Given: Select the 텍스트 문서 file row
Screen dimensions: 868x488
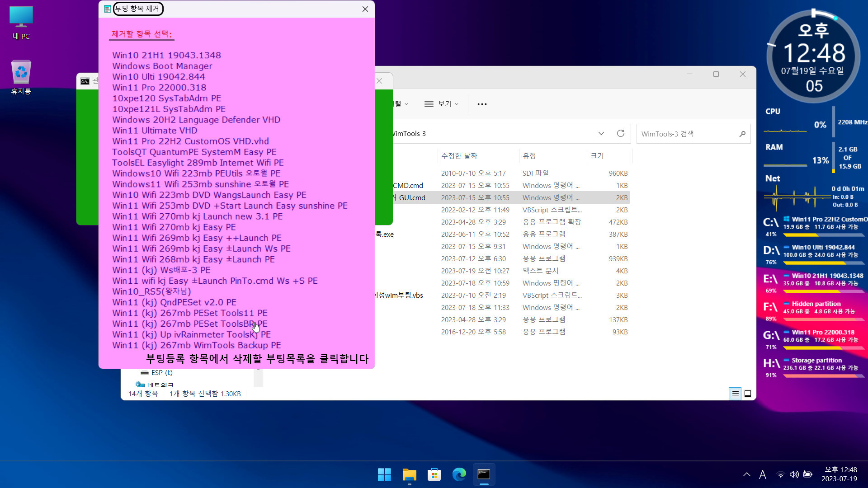Looking at the screenshot, I should tap(502, 271).
